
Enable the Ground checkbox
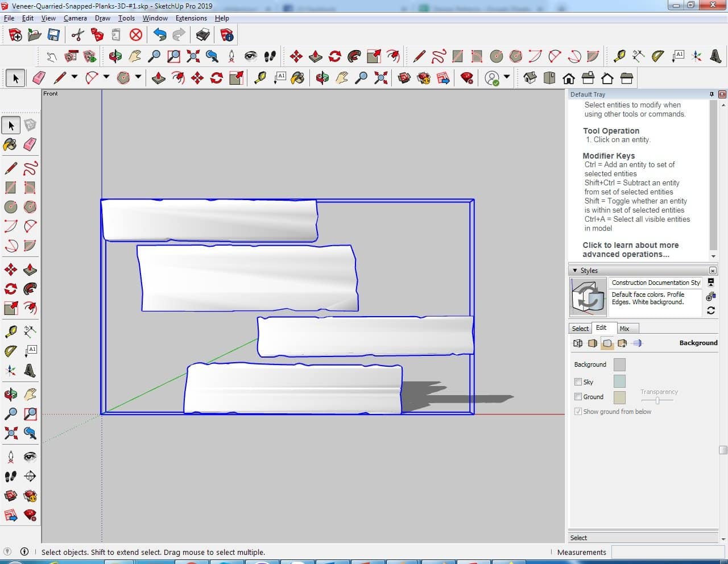point(578,397)
